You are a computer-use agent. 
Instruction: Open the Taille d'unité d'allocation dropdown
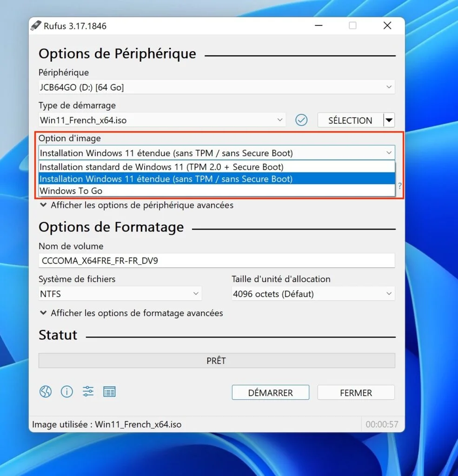313,294
